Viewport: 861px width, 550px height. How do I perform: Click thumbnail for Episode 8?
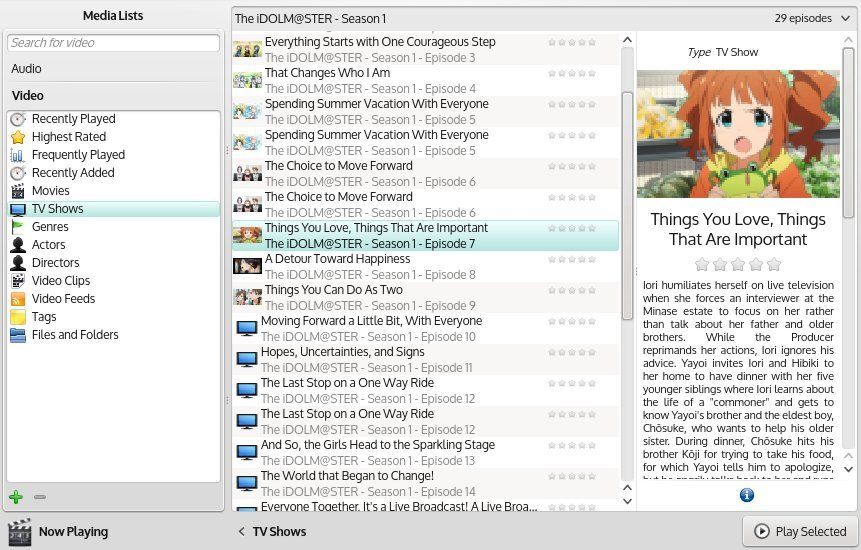point(247,266)
